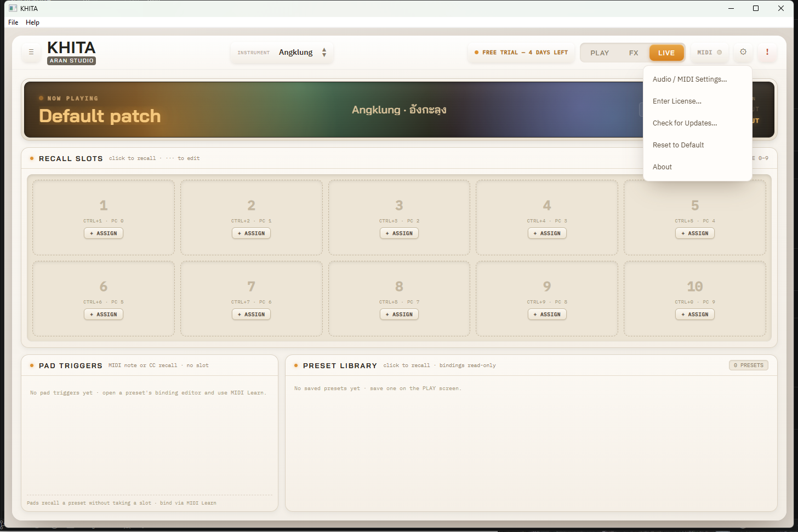Assign a preset to slot 9
This screenshot has height=532, width=798.
(x=547, y=314)
